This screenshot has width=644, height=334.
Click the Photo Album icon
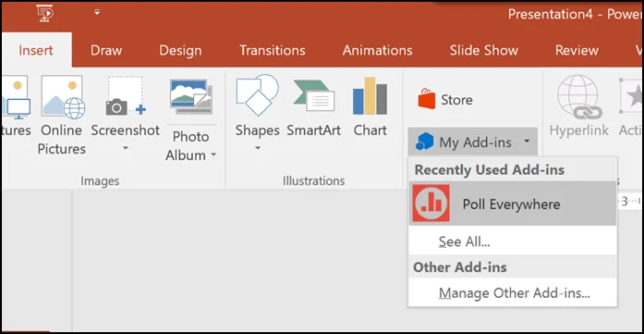(x=191, y=97)
